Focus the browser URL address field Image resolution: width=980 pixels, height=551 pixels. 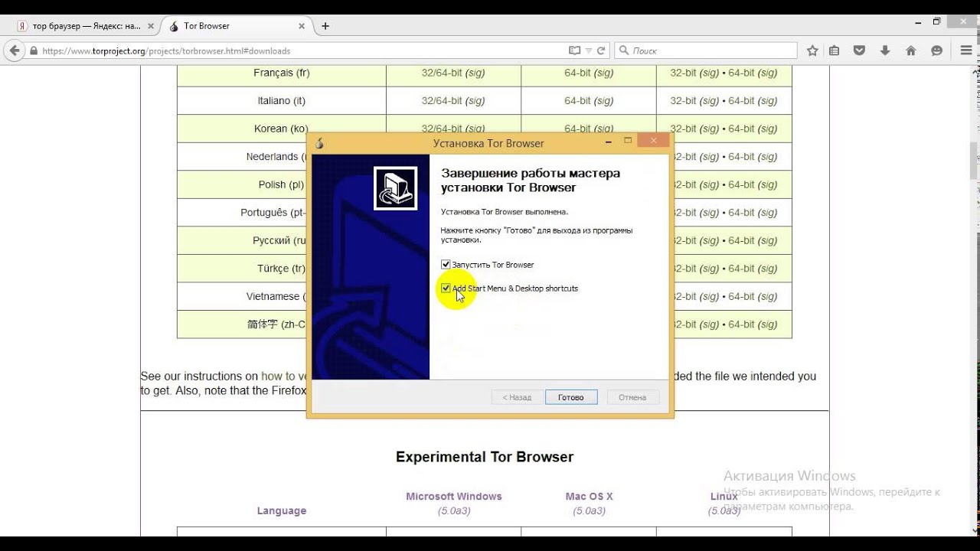click(302, 51)
